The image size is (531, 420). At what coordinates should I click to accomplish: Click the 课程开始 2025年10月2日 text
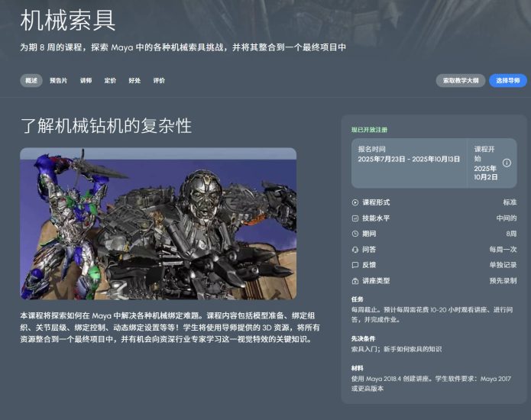point(486,163)
